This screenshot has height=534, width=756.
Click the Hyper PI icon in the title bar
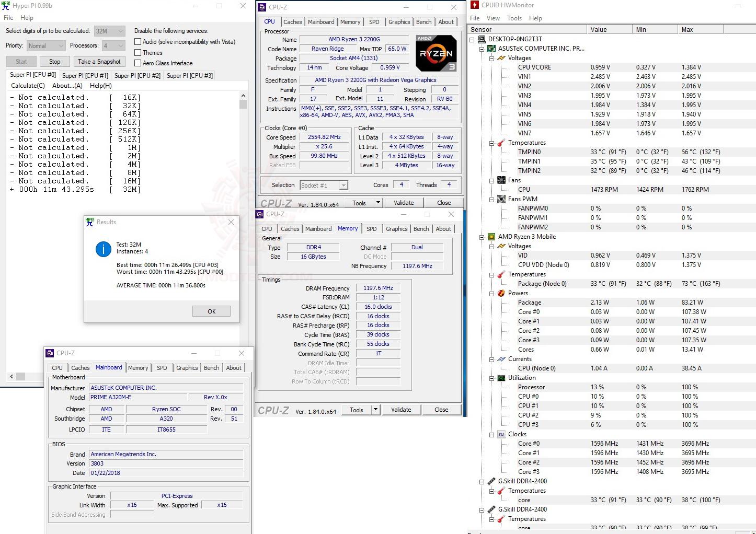point(5,5)
